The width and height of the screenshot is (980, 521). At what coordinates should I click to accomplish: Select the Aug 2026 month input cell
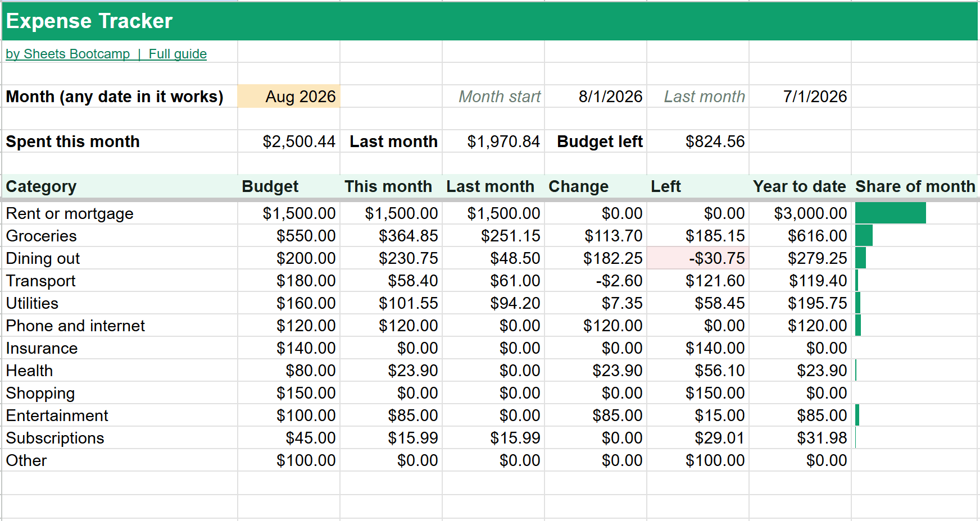tap(289, 97)
